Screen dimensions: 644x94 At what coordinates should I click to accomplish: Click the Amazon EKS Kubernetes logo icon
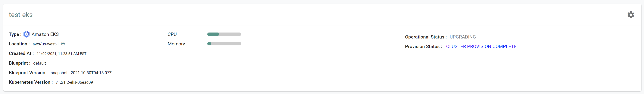point(27,34)
